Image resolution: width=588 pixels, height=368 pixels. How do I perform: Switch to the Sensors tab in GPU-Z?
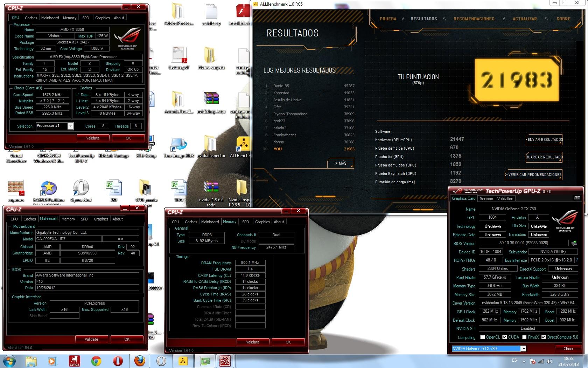[x=486, y=199]
